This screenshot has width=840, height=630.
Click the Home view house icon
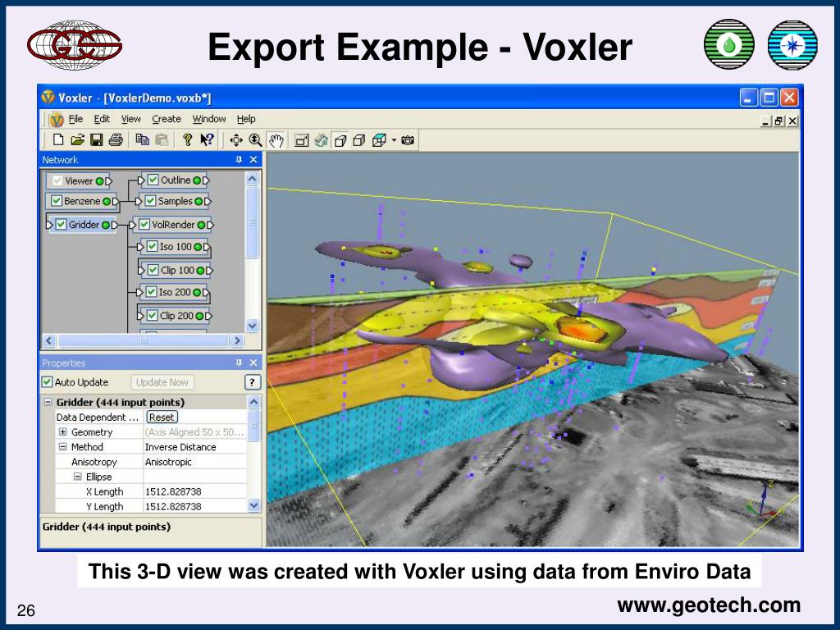tap(321, 140)
